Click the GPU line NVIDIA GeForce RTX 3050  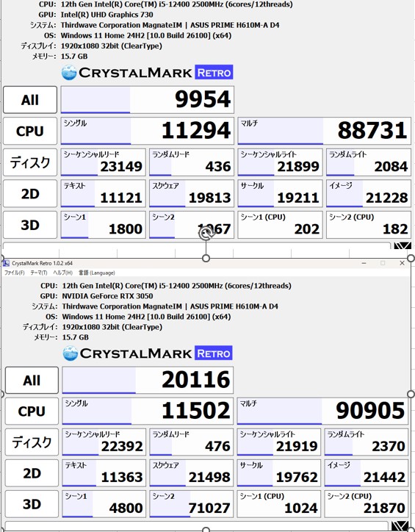click(x=107, y=296)
